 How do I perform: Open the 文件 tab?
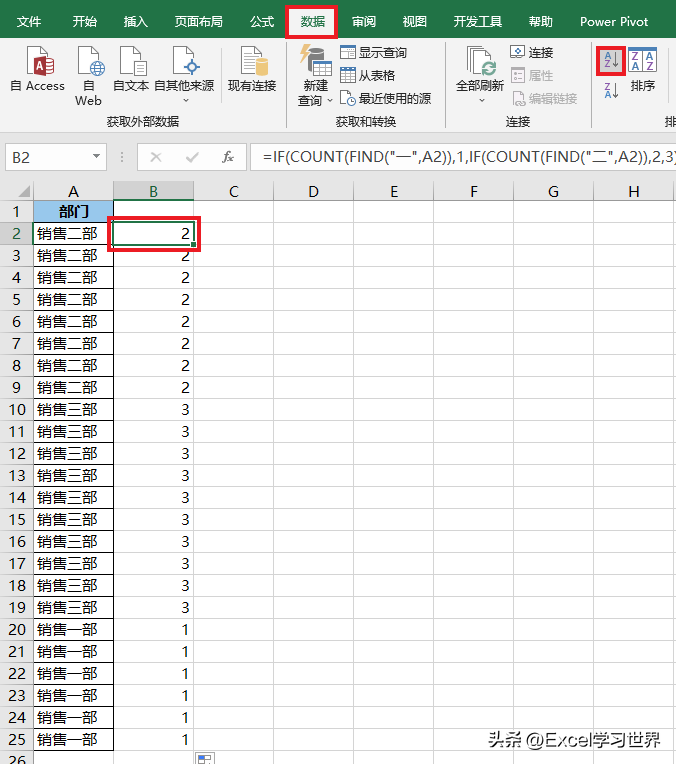coord(29,21)
